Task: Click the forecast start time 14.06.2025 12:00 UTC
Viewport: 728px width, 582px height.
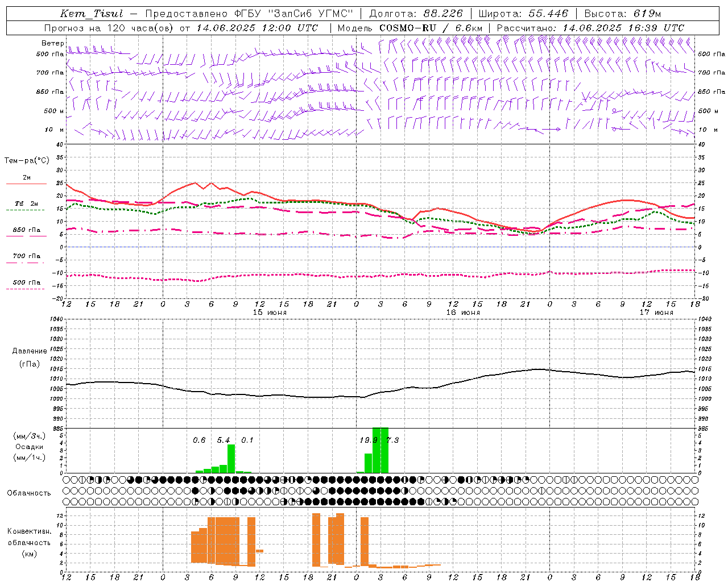Action: tap(257, 28)
